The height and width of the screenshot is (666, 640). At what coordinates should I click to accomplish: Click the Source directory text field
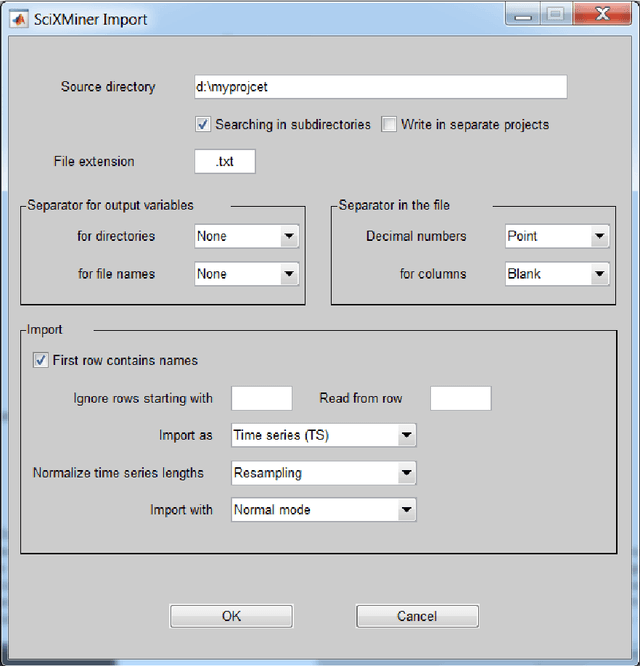[x=380, y=87]
